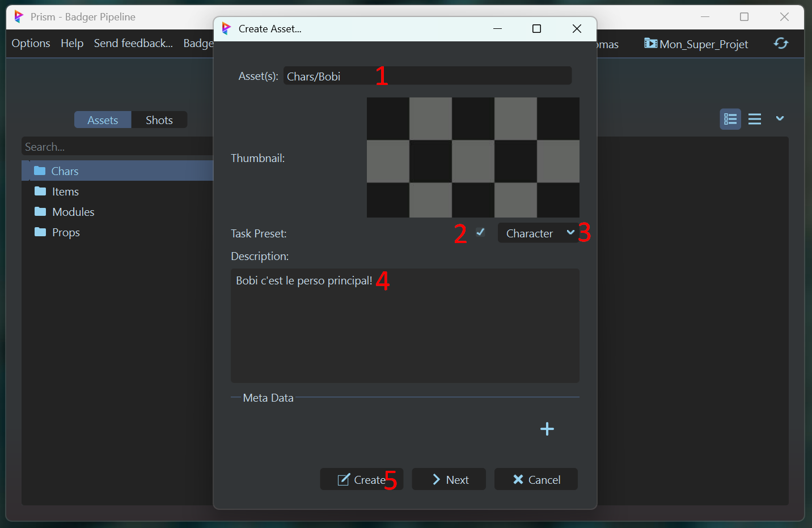This screenshot has height=528, width=812.
Task: Expand the view options chevron
Action: point(780,118)
